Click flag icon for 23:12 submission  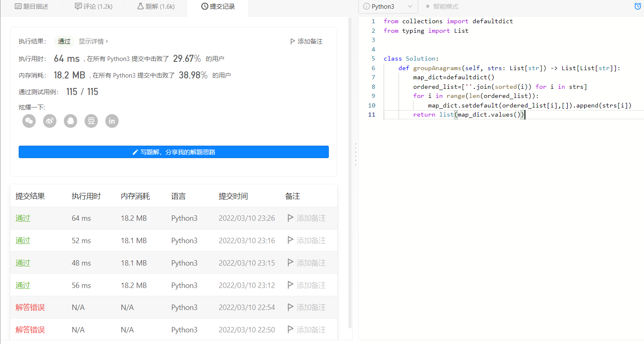click(x=290, y=285)
